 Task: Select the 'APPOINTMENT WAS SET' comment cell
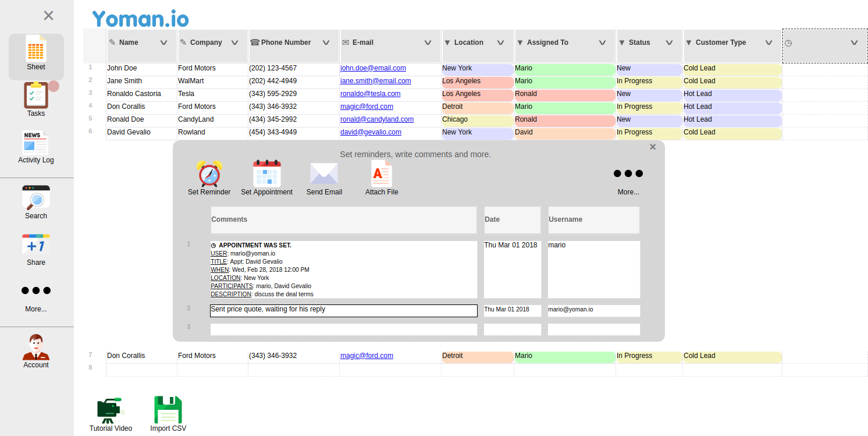tap(344, 270)
